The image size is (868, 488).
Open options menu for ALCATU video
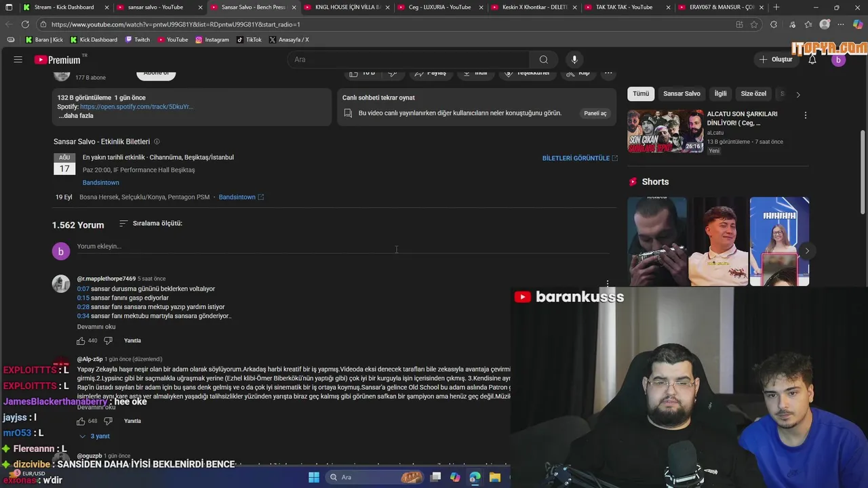[x=805, y=115]
